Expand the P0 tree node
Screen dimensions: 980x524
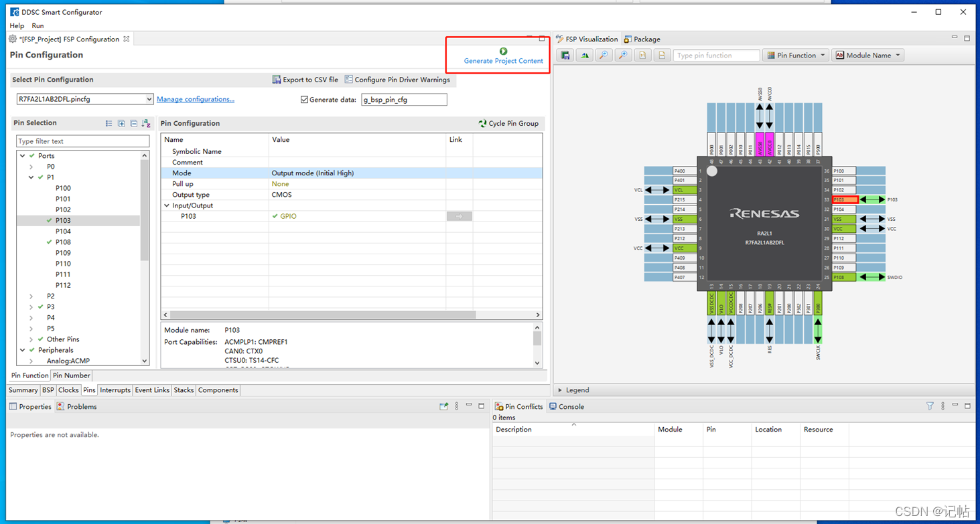point(31,167)
